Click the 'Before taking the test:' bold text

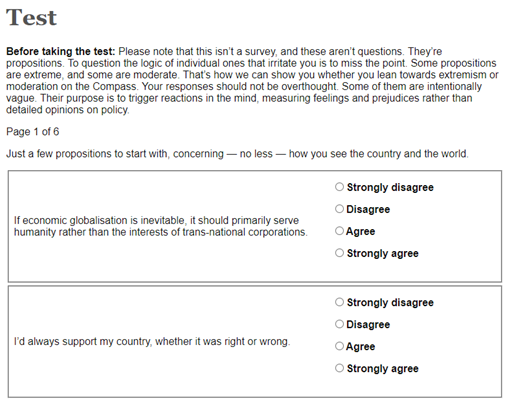point(60,52)
